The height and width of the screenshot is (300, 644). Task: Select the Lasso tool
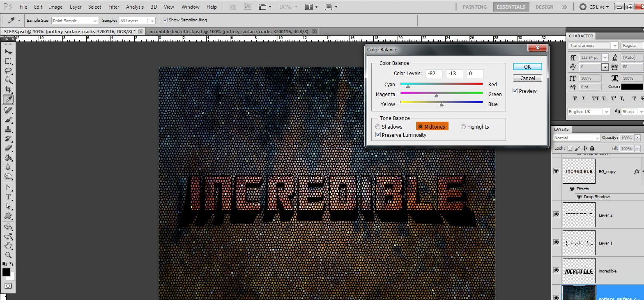click(x=8, y=70)
